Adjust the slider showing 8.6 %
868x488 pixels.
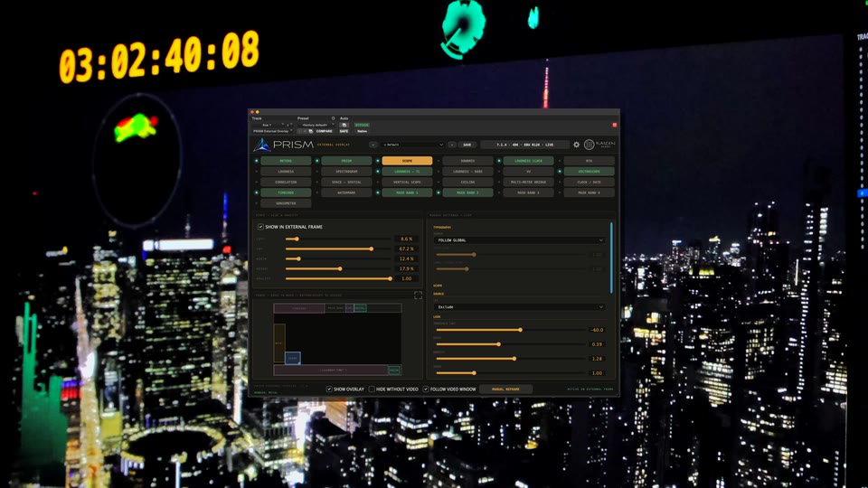coord(338,239)
